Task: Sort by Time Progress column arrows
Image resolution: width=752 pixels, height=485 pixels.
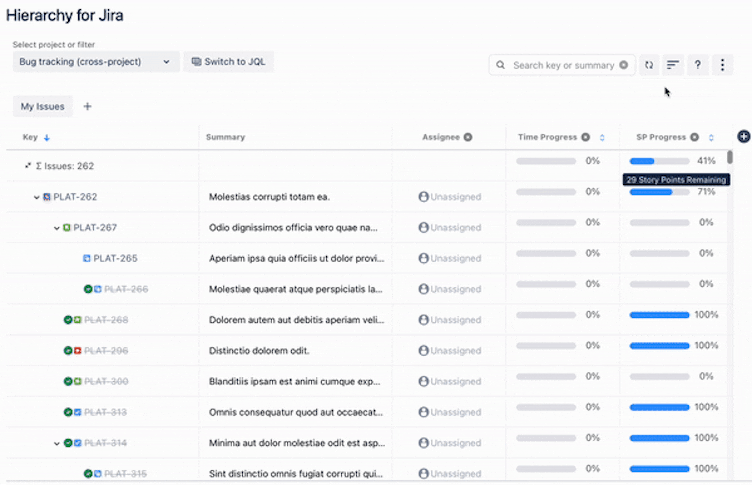Action: pyautogui.click(x=602, y=138)
